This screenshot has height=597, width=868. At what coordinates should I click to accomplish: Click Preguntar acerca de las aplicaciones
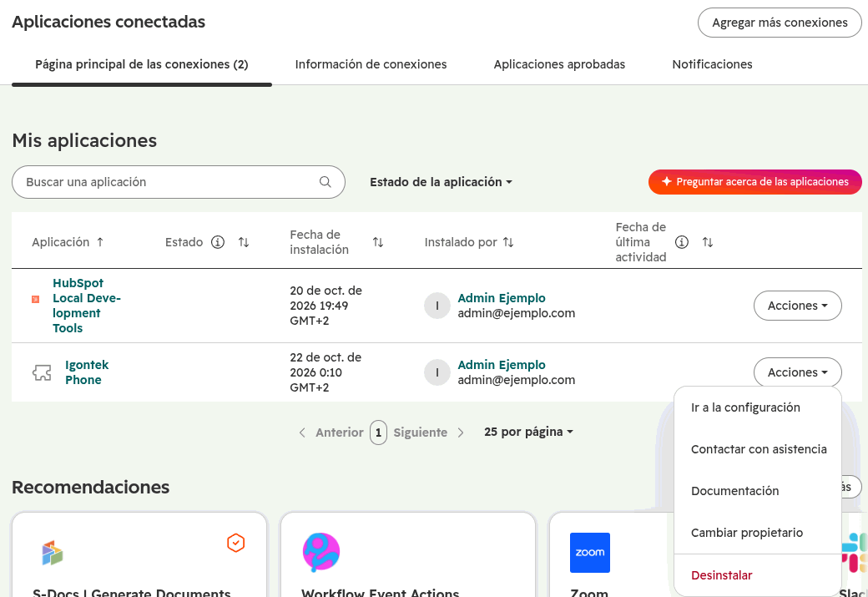[755, 182]
